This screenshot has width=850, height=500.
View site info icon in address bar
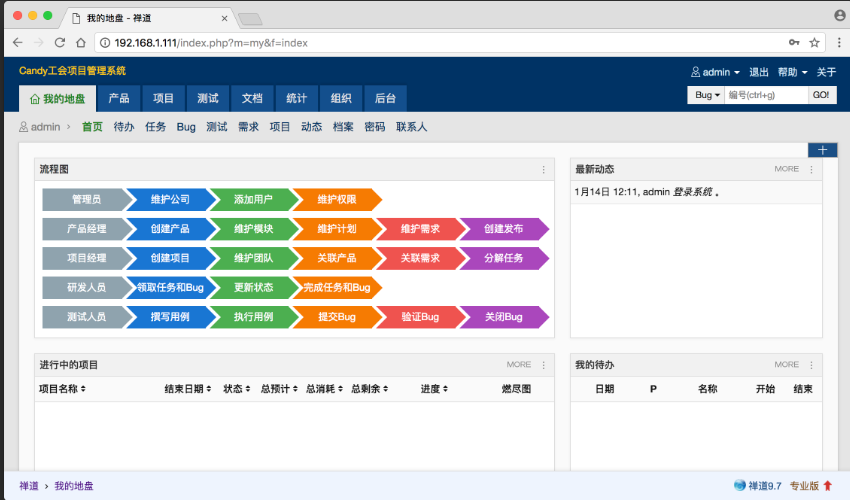105,42
